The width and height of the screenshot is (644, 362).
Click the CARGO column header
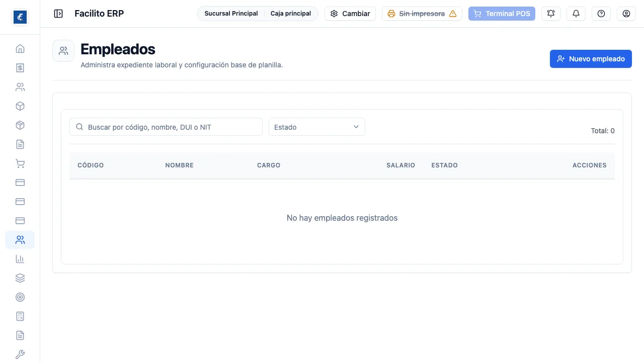pyautogui.click(x=269, y=165)
